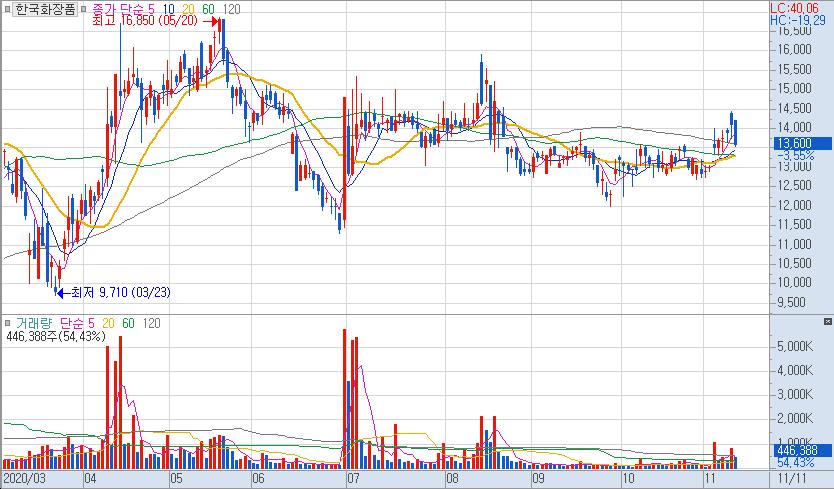Click the small square icon before 거래량

click(x=7, y=323)
